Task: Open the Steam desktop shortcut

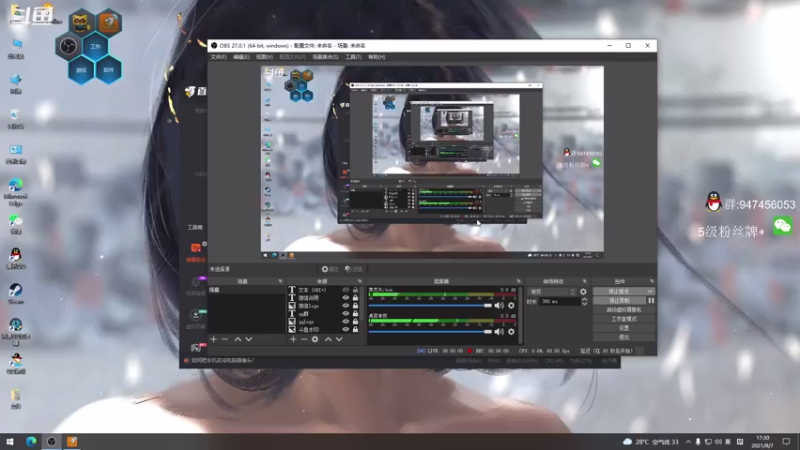Action: click(x=16, y=293)
